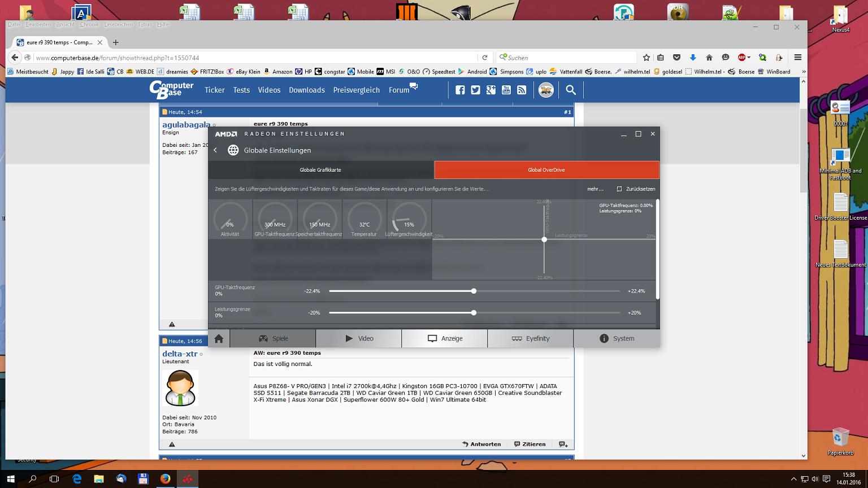Open the Video tab in Radeon Settings

(359, 338)
